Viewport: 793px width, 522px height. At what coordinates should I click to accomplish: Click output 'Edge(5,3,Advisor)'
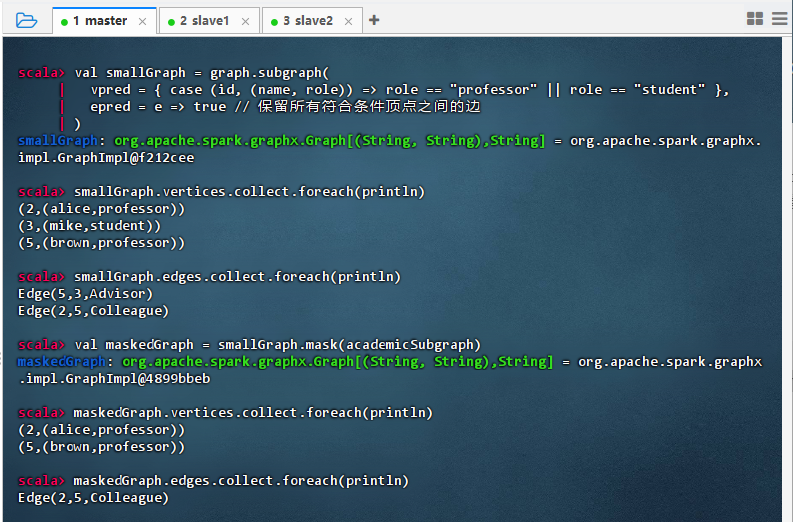[85, 294]
